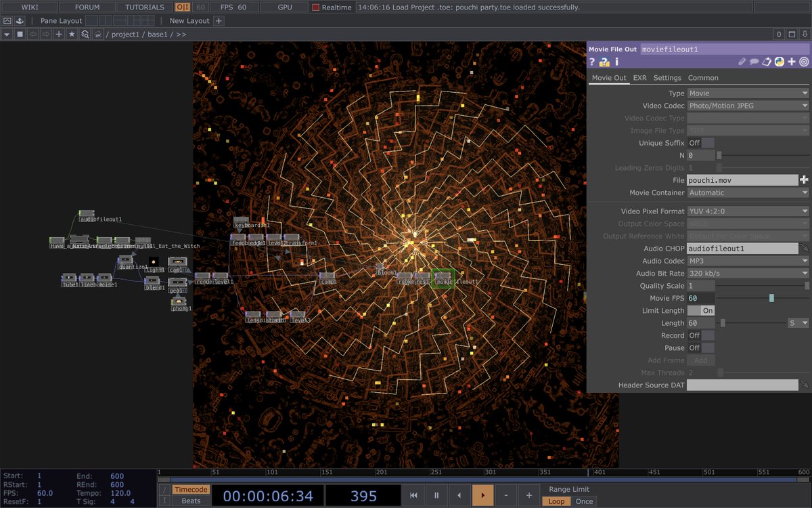Open the TUTORIALS button

click(145, 7)
